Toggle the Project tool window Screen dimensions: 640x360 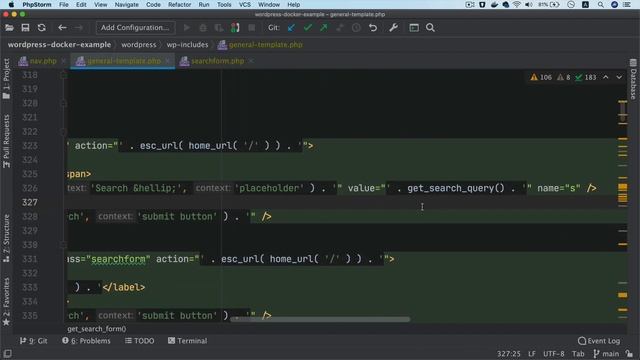6,79
